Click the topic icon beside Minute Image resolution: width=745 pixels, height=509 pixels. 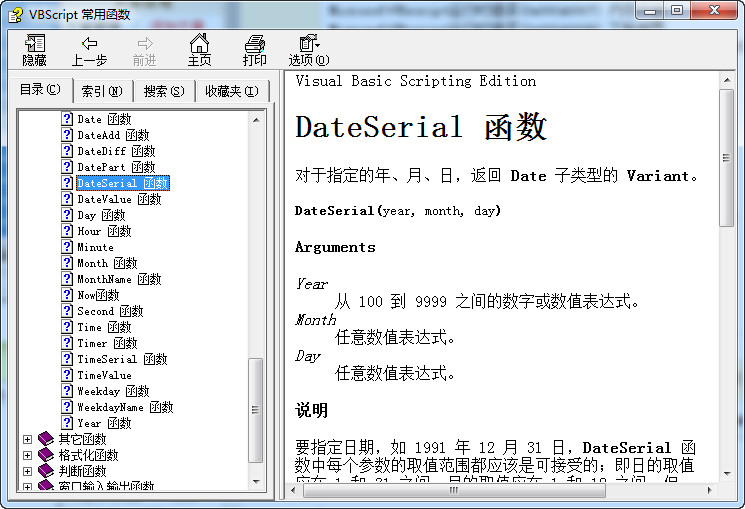[x=67, y=247]
